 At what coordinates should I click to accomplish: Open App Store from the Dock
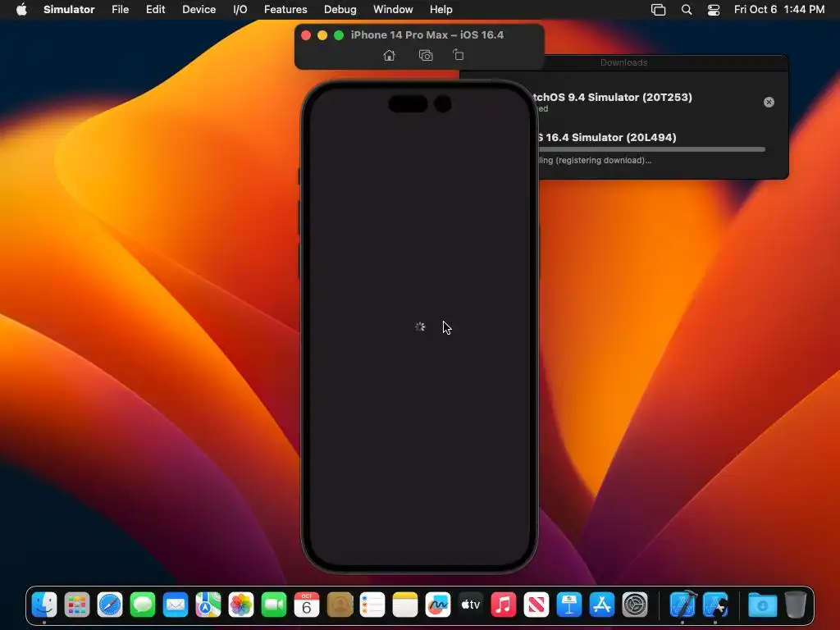602,605
